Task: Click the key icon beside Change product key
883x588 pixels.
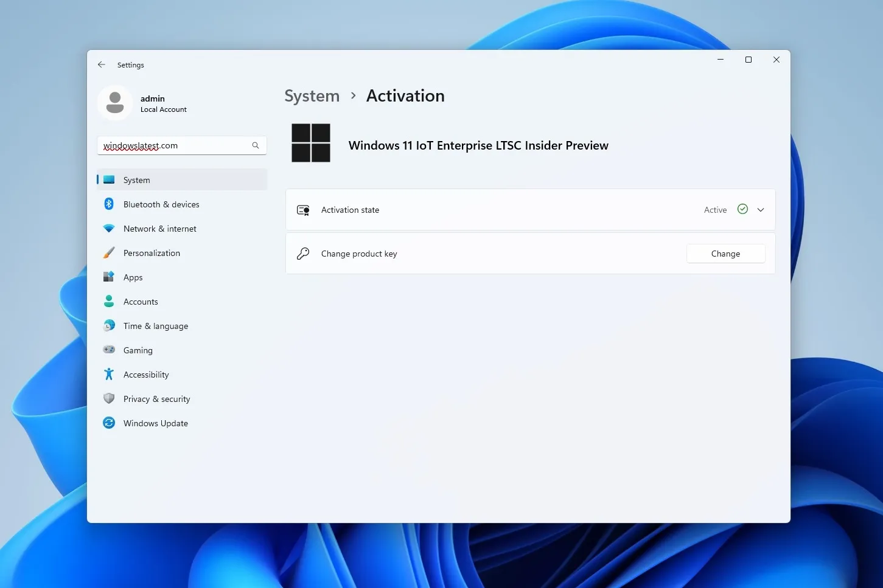Action: point(303,253)
